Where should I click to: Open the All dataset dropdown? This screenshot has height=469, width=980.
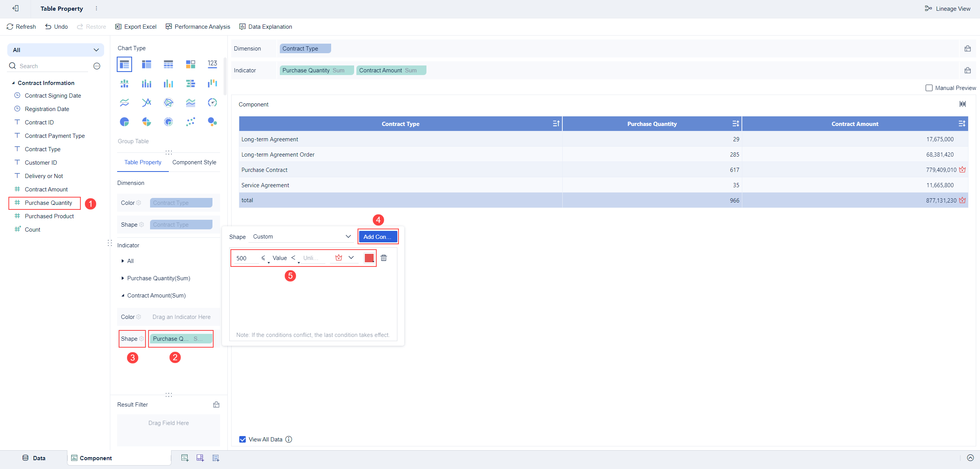(56, 50)
